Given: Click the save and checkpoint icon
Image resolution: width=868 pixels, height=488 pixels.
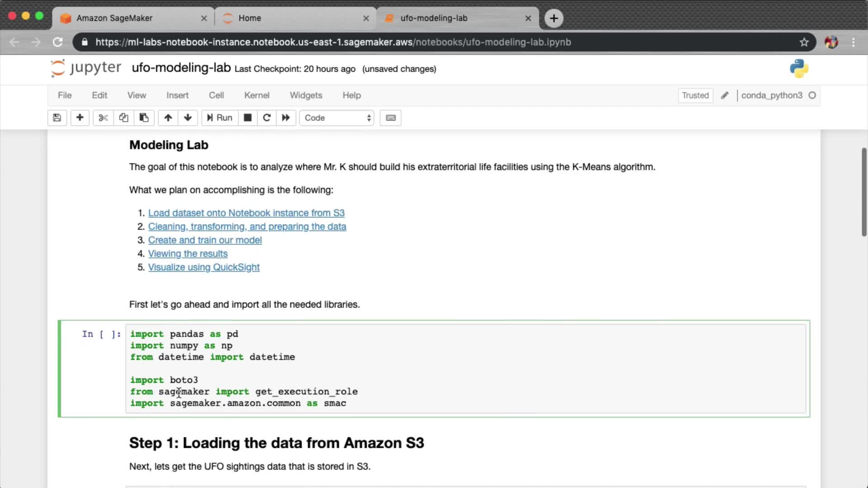Looking at the screenshot, I should pyautogui.click(x=57, y=118).
